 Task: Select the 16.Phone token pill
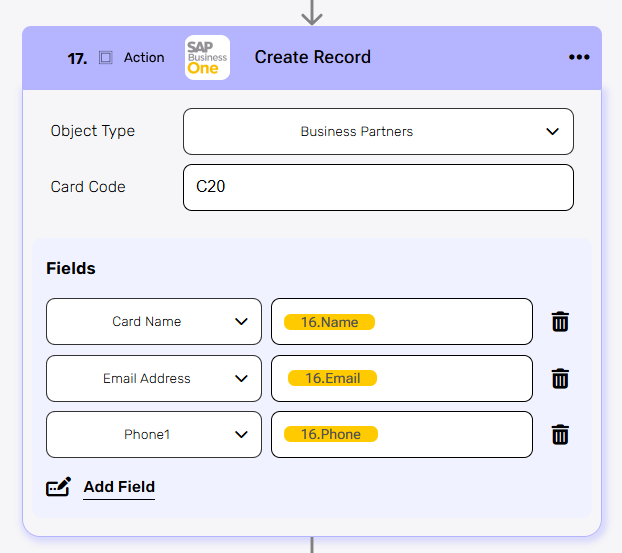click(330, 434)
